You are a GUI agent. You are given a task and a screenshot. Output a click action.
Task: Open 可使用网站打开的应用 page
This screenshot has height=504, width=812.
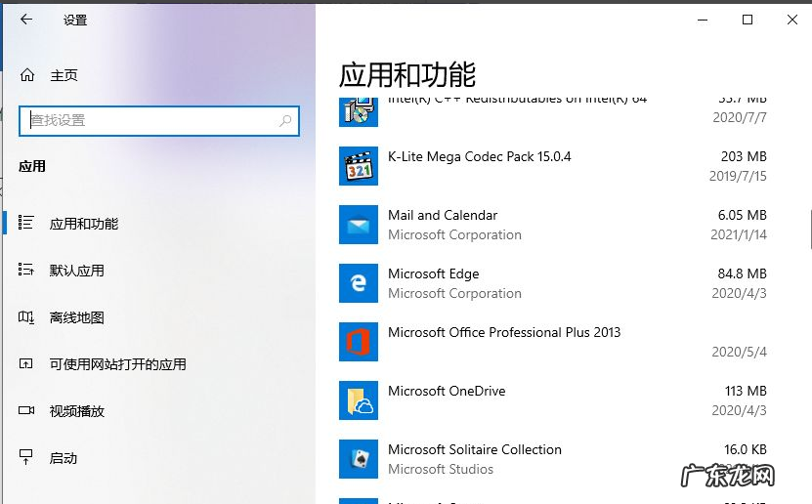coord(118,364)
